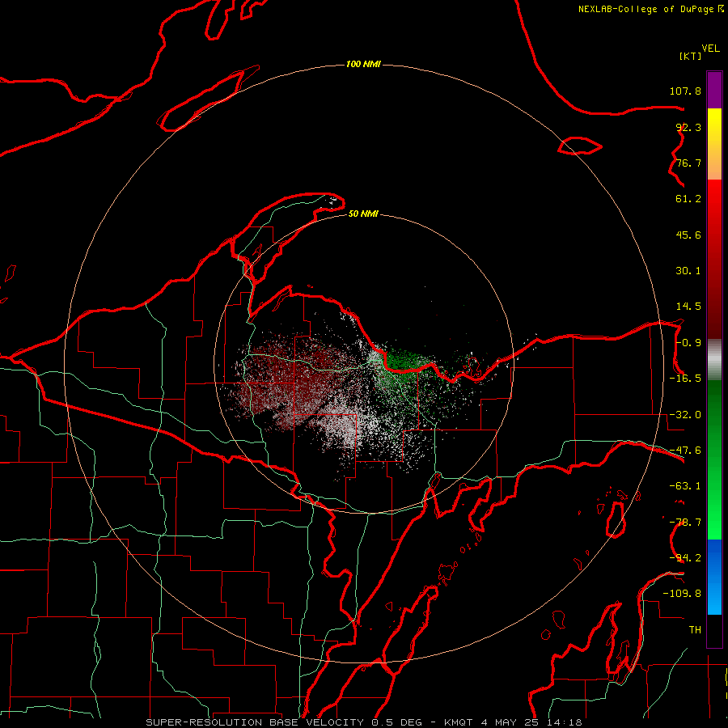Click the 61.2 velocity scale value

(x=688, y=199)
